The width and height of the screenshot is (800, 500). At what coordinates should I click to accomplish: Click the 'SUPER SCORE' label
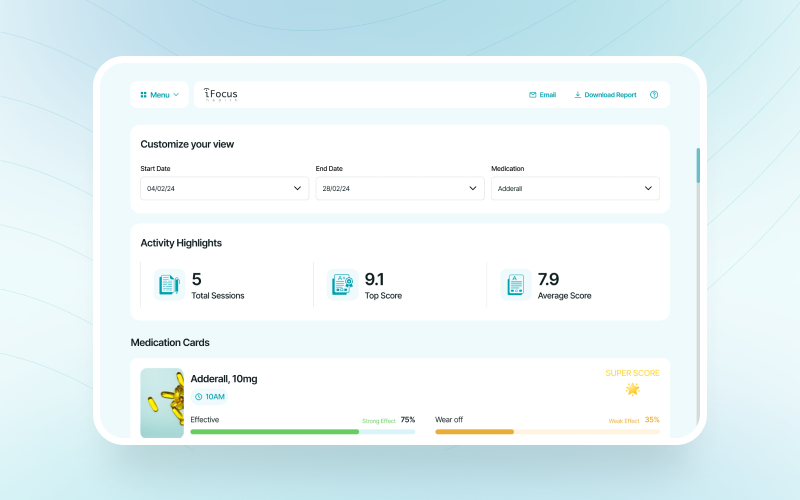[633, 373]
